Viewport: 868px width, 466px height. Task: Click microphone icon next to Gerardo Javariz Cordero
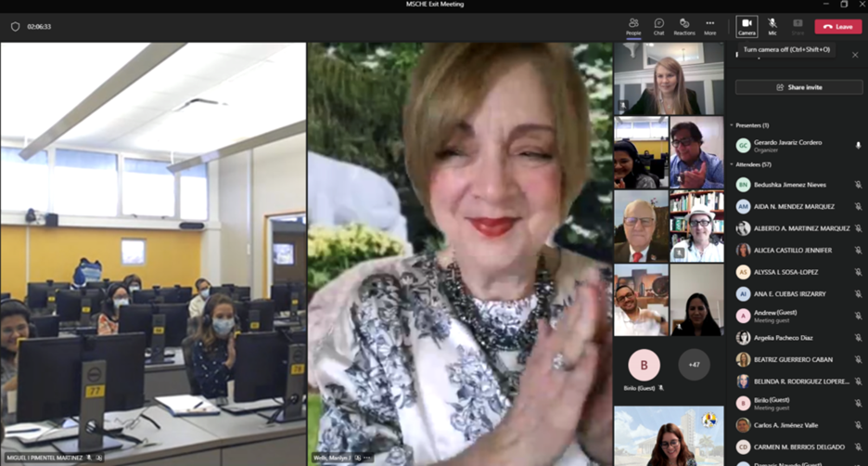[858, 146]
